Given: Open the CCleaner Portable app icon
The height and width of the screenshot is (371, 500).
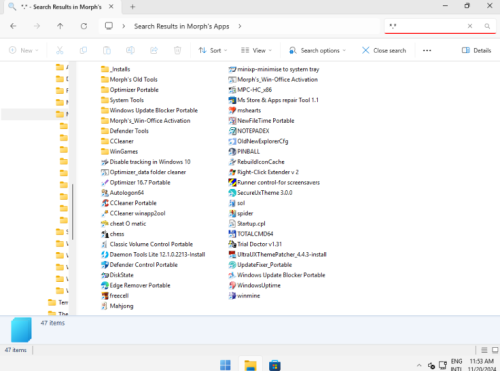Looking at the screenshot, I should (105, 203).
